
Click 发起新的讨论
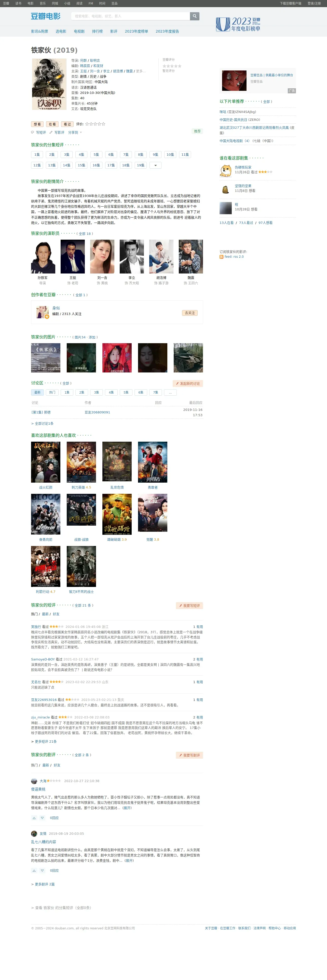pyautogui.click(x=188, y=383)
